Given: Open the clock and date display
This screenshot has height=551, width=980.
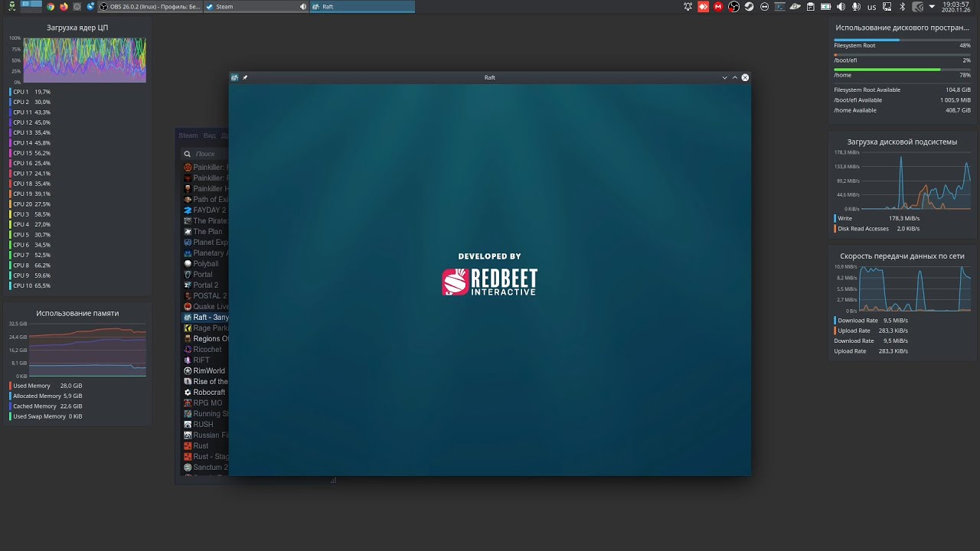Looking at the screenshot, I should (957, 7).
